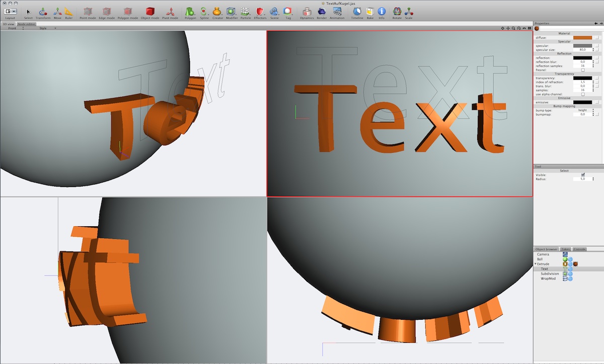Open the Console tab
Screen dimensions: 604x364
(x=579, y=249)
